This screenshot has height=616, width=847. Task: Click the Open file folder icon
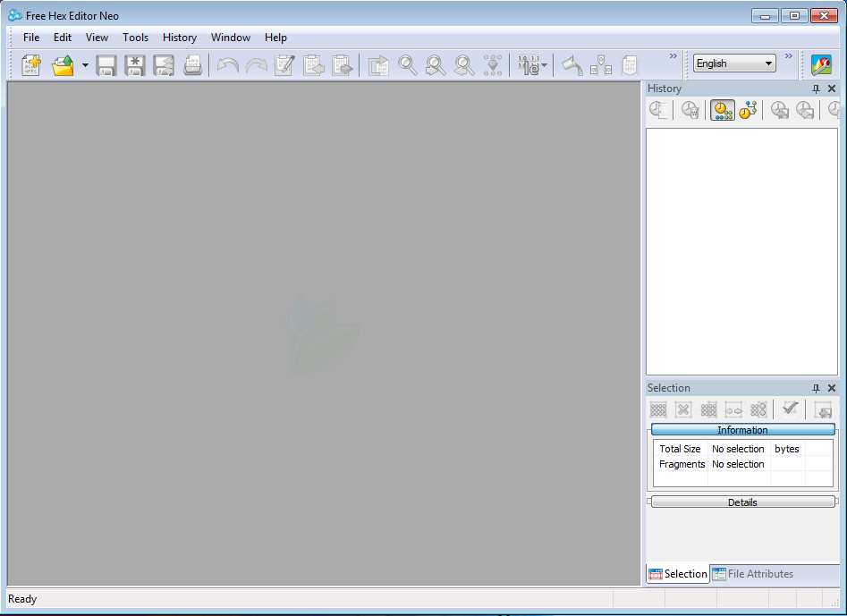click(63, 65)
